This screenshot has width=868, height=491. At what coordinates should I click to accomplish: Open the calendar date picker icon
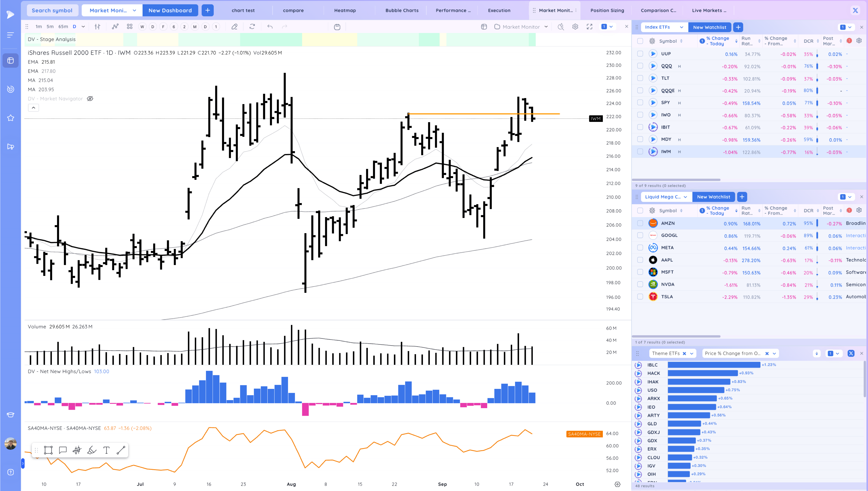tap(337, 27)
